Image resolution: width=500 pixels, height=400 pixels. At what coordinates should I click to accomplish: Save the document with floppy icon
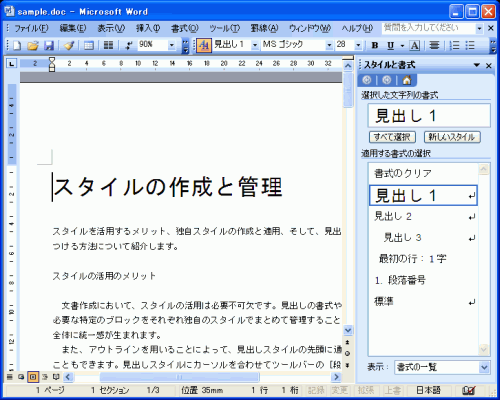tap(49, 45)
